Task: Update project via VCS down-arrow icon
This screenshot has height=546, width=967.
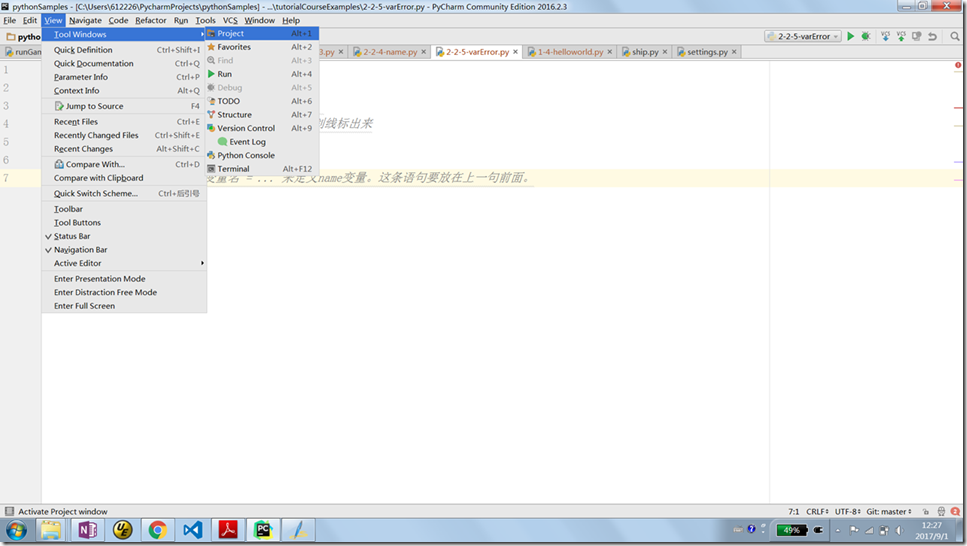Action: 886,36
